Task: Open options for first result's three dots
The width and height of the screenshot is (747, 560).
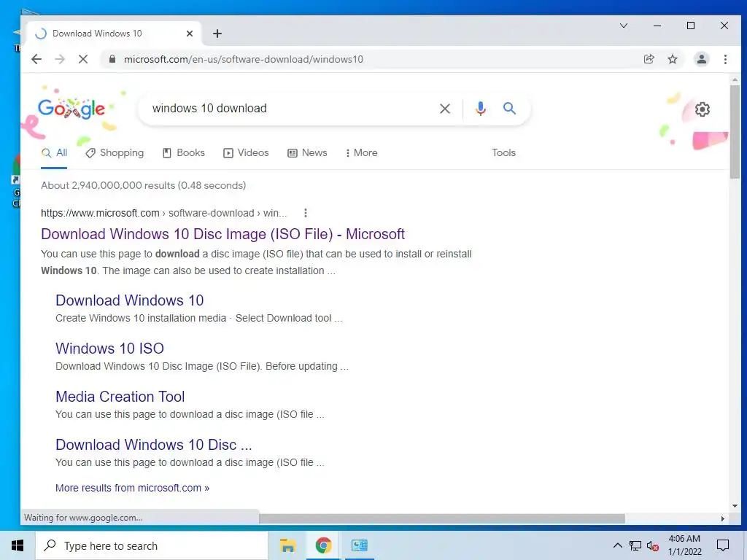Action: (x=306, y=213)
